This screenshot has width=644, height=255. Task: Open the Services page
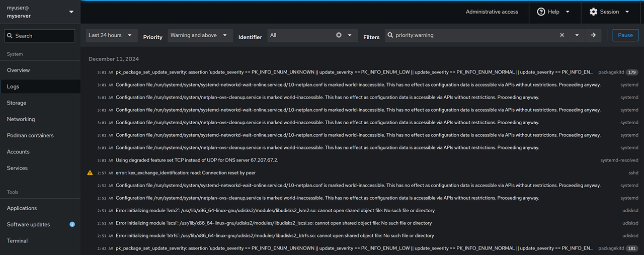pyautogui.click(x=40, y=168)
